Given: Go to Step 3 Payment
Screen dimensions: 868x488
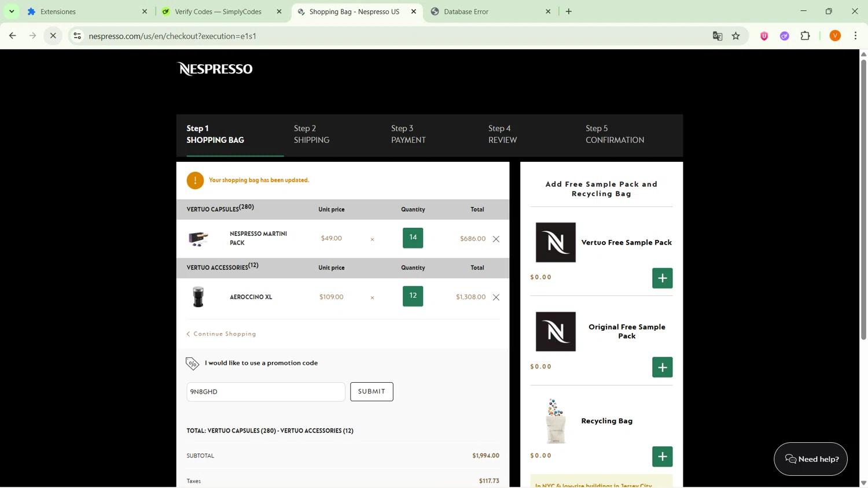Looking at the screenshot, I should (408, 134).
